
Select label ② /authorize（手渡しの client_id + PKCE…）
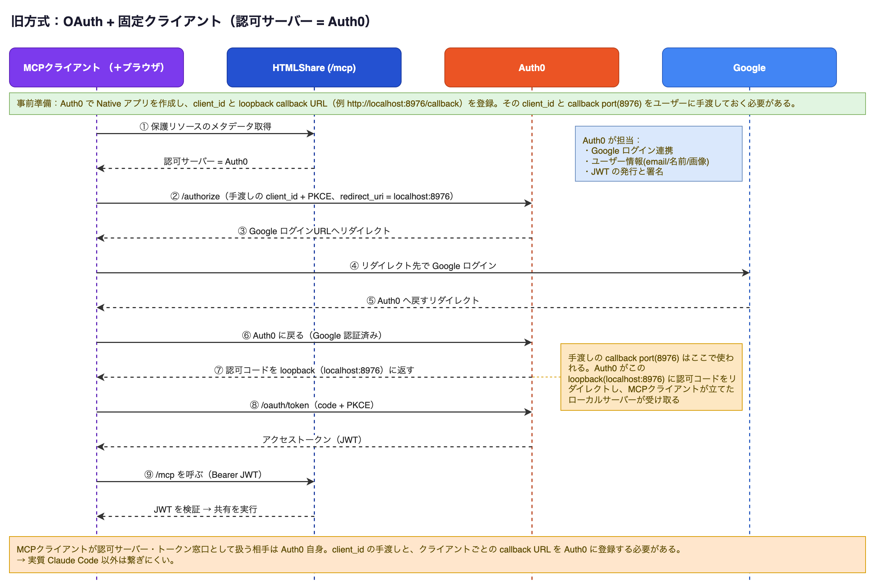[312, 196]
